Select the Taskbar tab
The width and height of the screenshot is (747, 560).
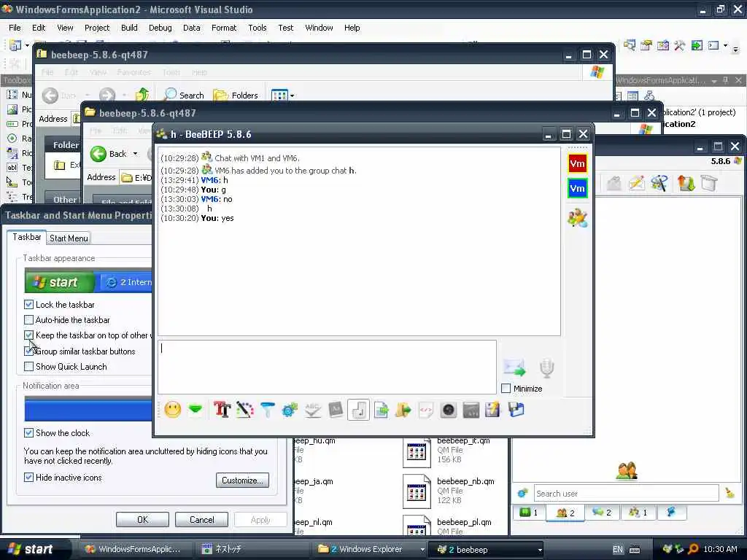(x=27, y=237)
